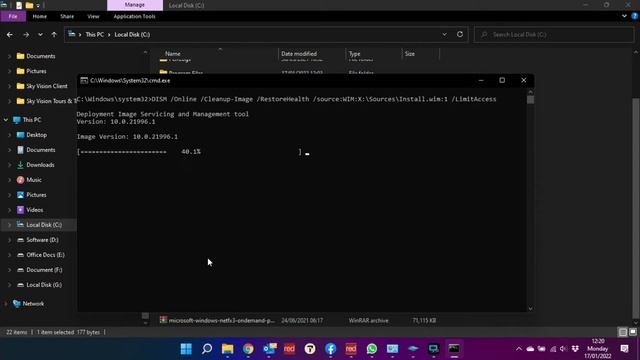Switch to the Share ribbon tab
The image size is (640, 360).
point(67,16)
